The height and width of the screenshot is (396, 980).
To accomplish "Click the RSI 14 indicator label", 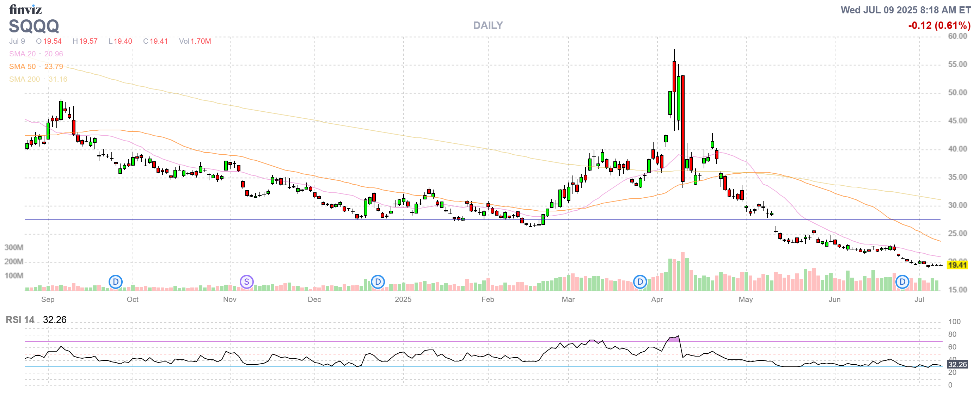I will tap(20, 320).
